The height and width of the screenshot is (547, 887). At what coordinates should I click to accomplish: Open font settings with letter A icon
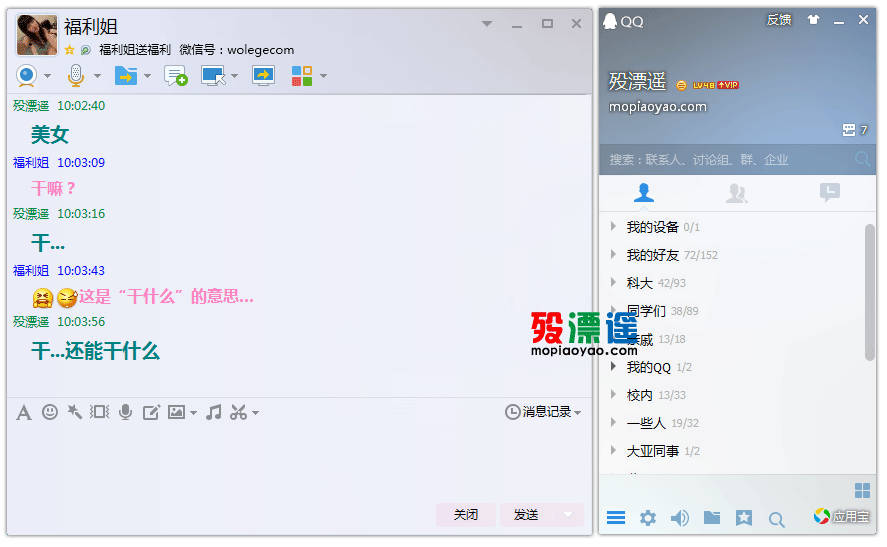(x=24, y=412)
